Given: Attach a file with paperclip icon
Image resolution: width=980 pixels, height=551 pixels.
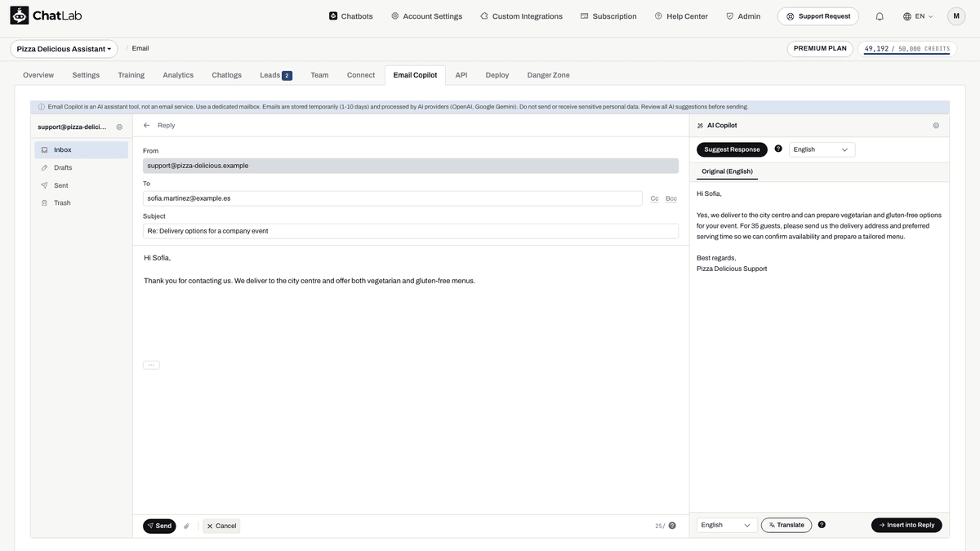Looking at the screenshot, I should 186,527.
